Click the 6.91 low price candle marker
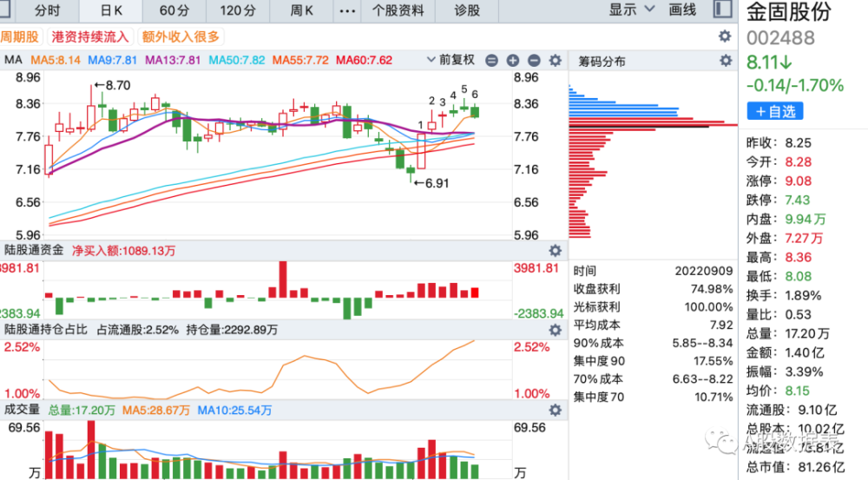This screenshot has height=480, width=868. click(x=431, y=183)
